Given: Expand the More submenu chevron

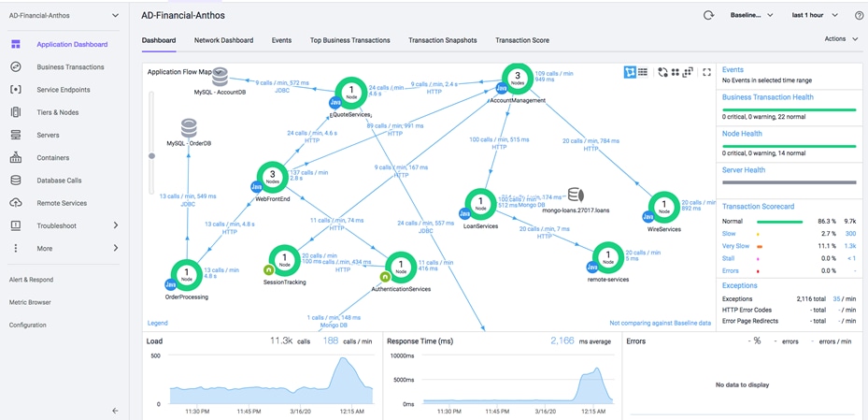Looking at the screenshot, I should (x=116, y=248).
